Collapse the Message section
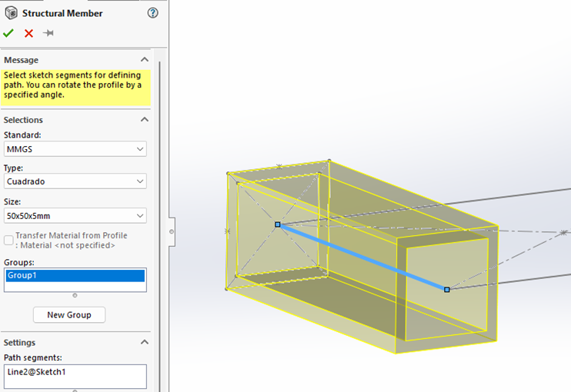Viewport: 571px width, 392px height. coord(145,60)
